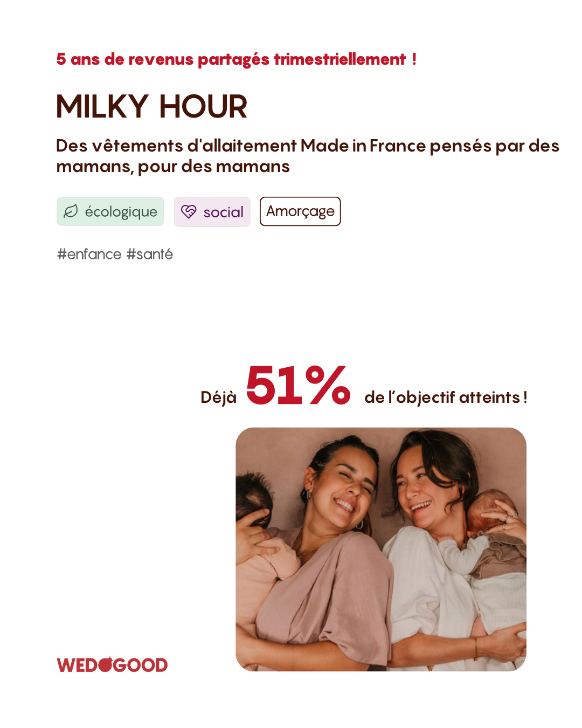This screenshot has width=582, height=728.
Task: Click the WEDOGOOD wordmark's GOOD letters
Action: point(141,665)
